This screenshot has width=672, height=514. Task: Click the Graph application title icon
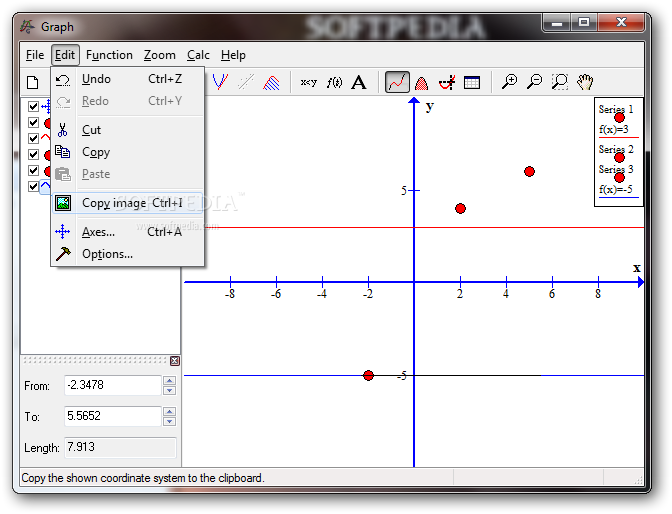(27, 27)
